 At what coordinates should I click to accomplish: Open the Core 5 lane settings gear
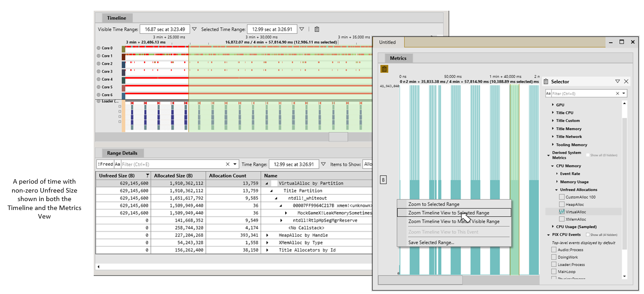coord(99,87)
